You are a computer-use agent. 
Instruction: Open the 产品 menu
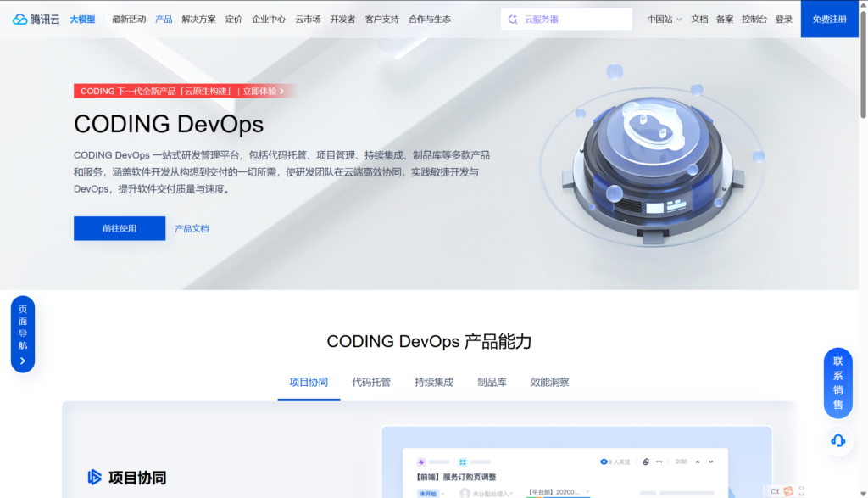coord(164,20)
